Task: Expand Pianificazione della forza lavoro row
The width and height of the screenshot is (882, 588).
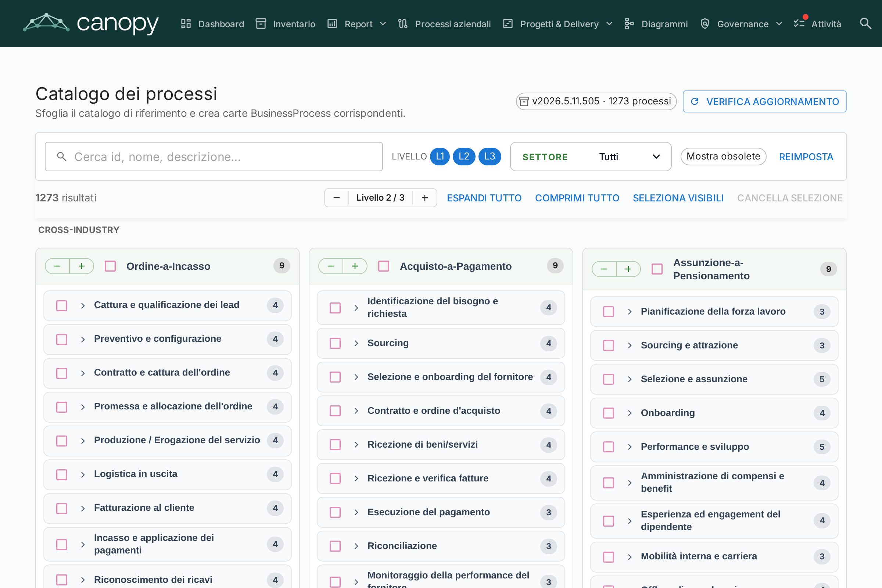Action: tap(630, 312)
